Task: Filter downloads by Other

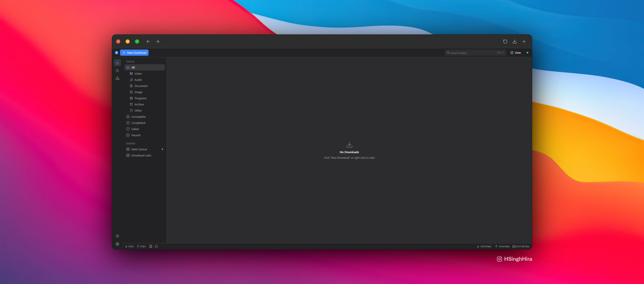Action: click(x=144, y=110)
